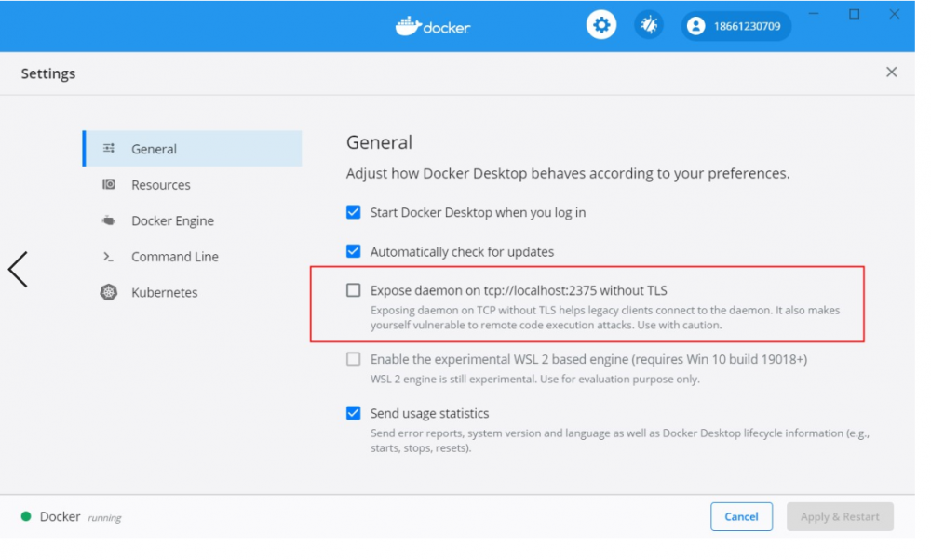Uncheck Start Docker Desktop when you log in
The height and width of the screenshot is (560, 931).
[353, 212]
